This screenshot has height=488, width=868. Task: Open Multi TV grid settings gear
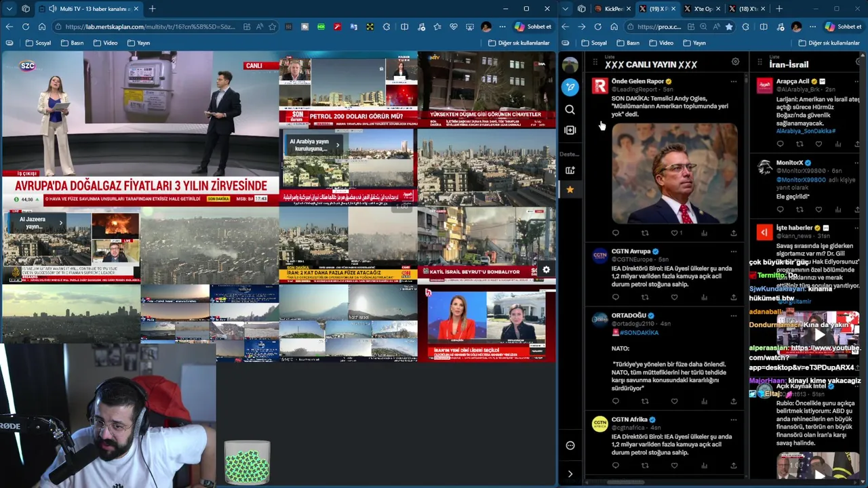point(546,270)
